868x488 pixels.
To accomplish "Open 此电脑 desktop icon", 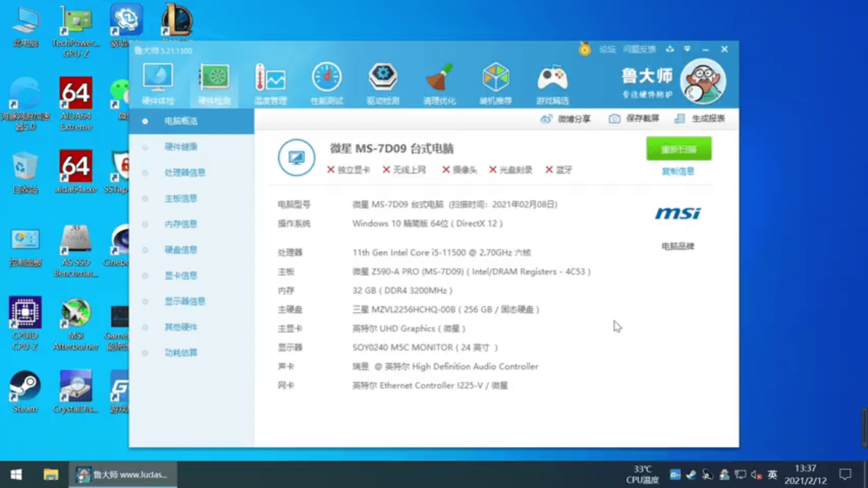I will tap(25, 27).
